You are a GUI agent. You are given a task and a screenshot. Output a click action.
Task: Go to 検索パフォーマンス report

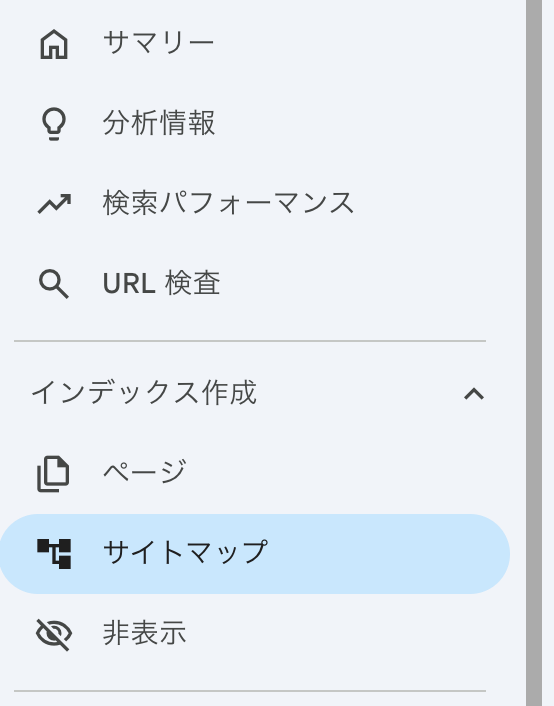coord(229,203)
